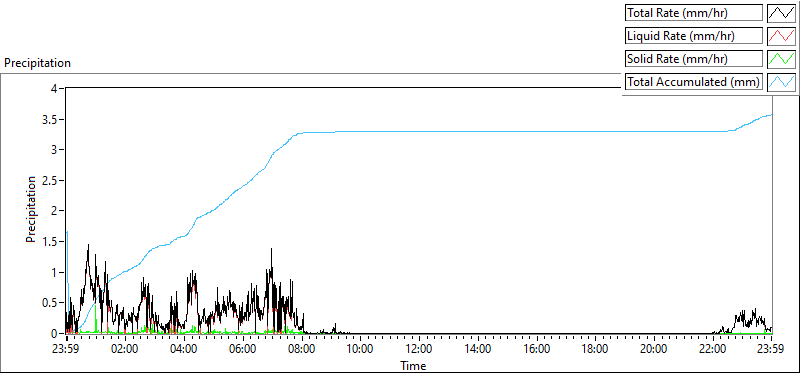The height and width of the screenshot is (373, 800).
Task: Click the 22:00 time axis marker
Action: pos(713,350)
